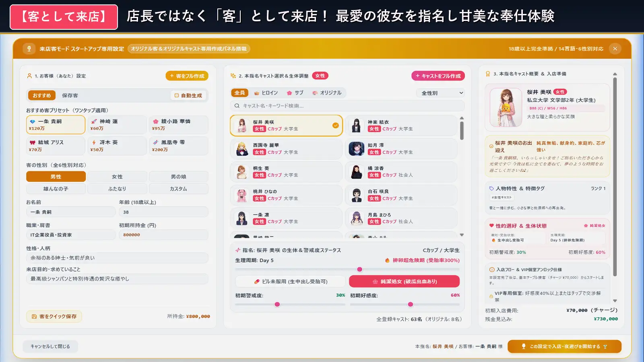Click the 客をクイック保存 button

54,317
